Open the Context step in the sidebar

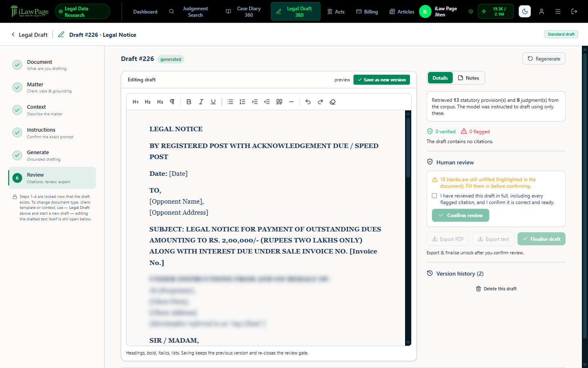52,110
